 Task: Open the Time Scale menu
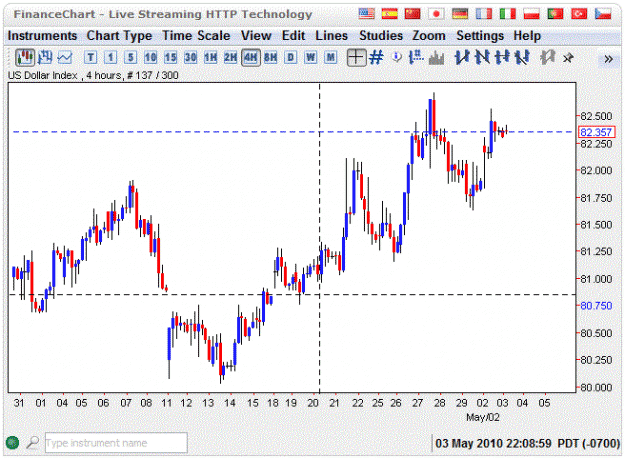coord(196,36)
